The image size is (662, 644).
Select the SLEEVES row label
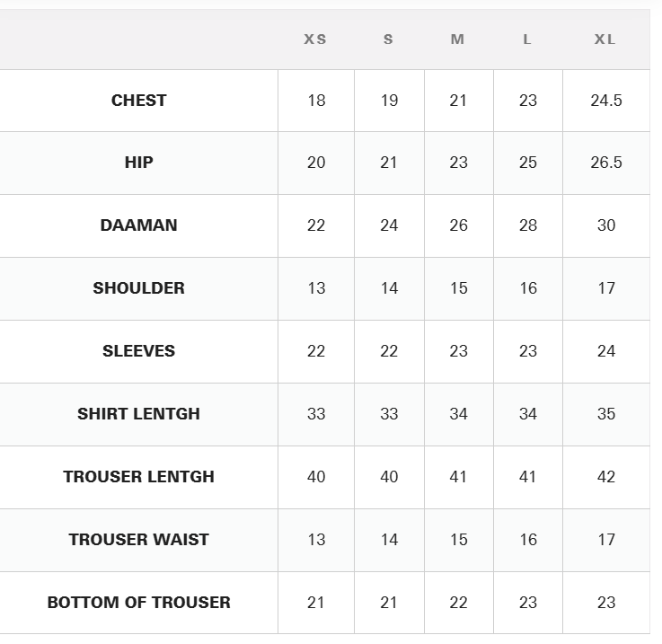[139, 351]
